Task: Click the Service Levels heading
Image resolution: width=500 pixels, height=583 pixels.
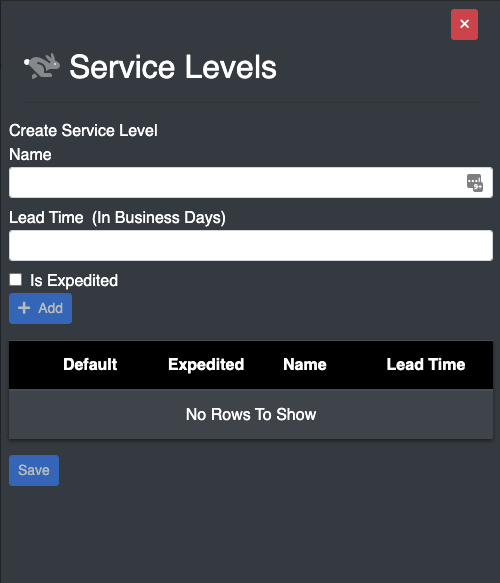Action: (x=173, y=67)
